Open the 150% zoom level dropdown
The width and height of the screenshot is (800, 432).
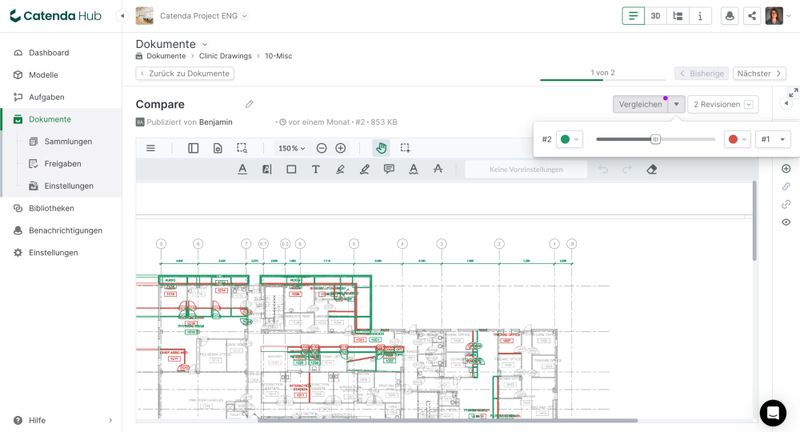point(291,148)
